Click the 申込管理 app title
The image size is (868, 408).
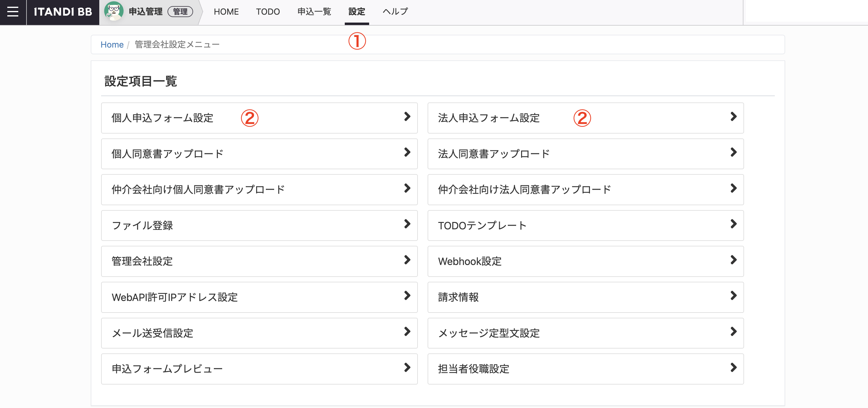(146, 12)
